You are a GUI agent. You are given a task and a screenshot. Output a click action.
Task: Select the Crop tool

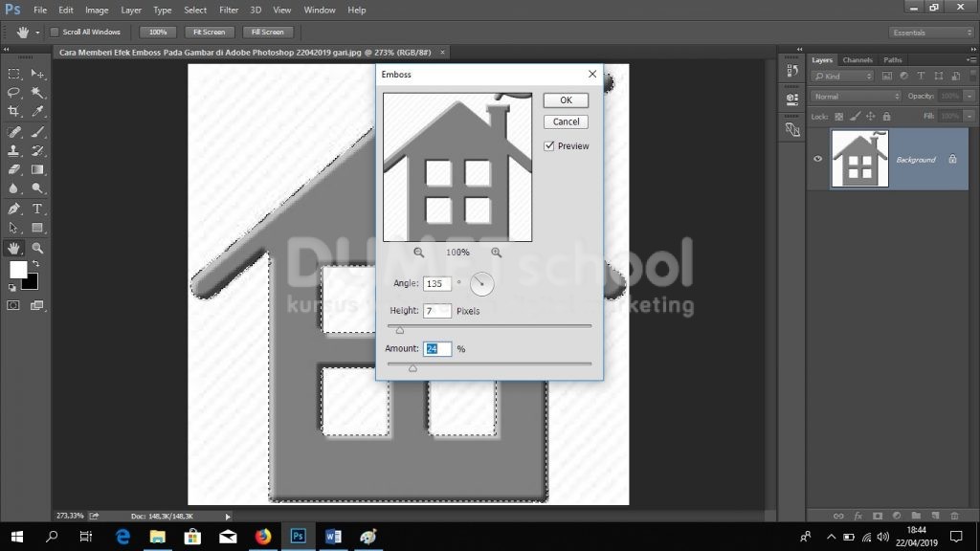pos(13,111)
